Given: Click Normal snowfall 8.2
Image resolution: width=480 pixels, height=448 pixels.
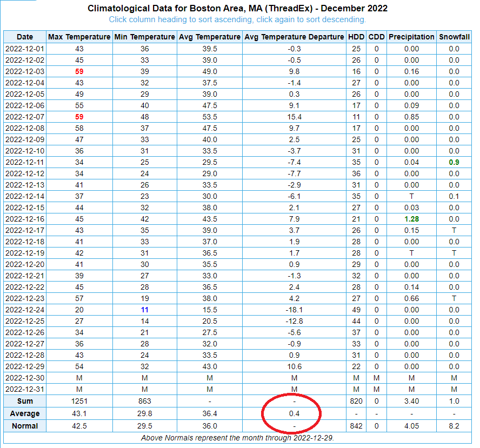Looking at the screenshot, I should pos(454,426).
